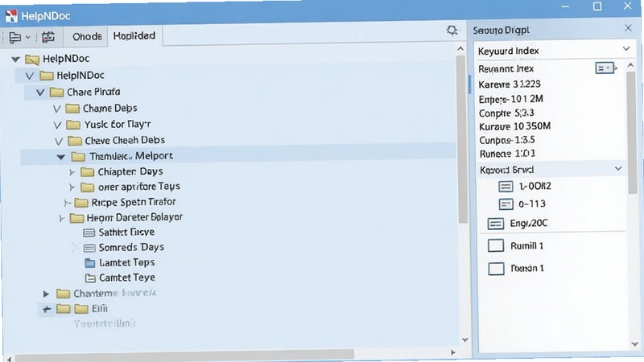This screenshot has height=362, width=644.
Task: Select the Elfii tree item
Action: pyautogui.click(x=99, y=309)
